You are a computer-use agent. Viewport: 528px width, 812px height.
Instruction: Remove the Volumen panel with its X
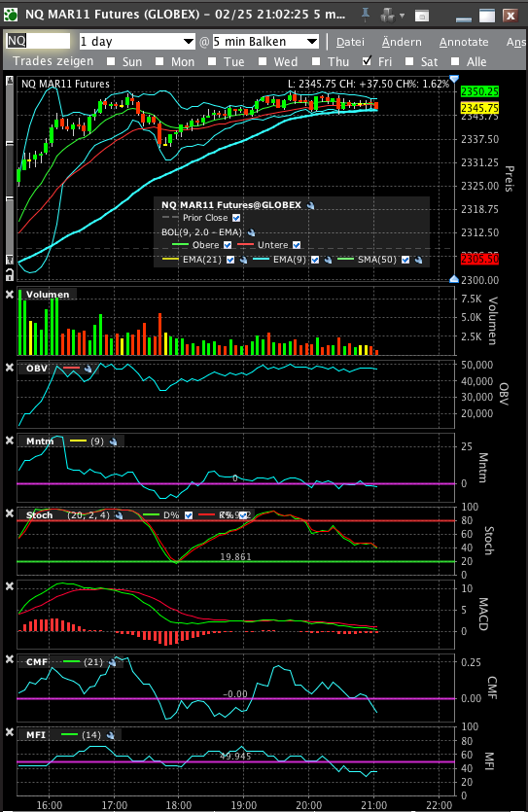coord(10,294)
